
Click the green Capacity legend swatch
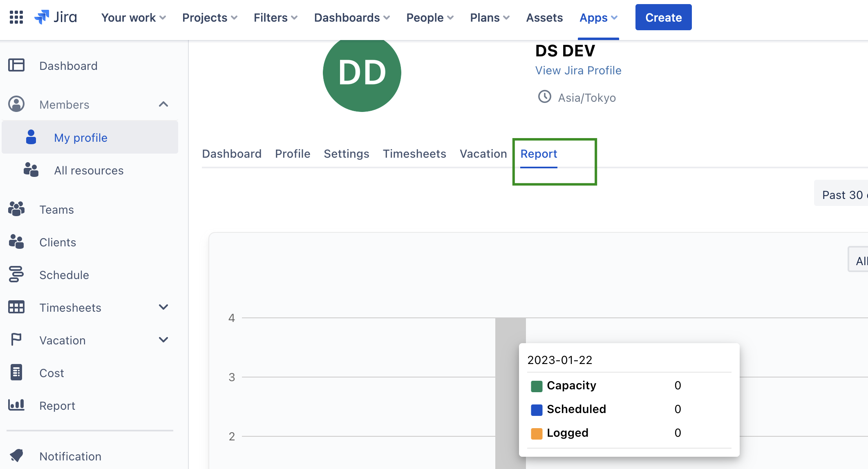tap(537, 386)
